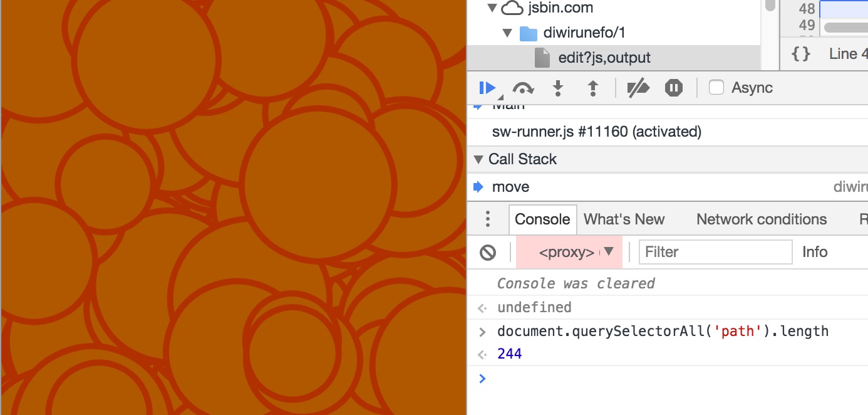Collapse the diwirunefo/1 folder

(x=507, y=33)
